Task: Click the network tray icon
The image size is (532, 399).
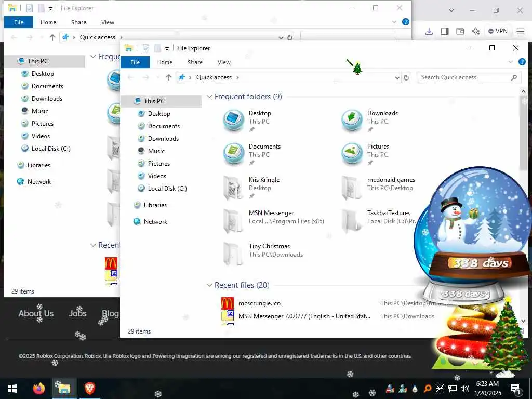Action: [453, 389]
